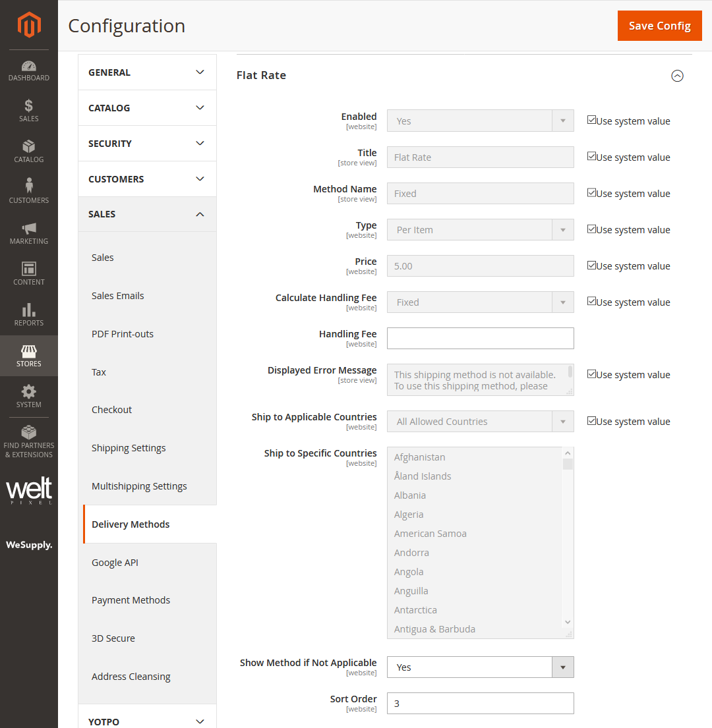Expand the GENERAL configuration section
712x728 pixels.
click(147, 72)
